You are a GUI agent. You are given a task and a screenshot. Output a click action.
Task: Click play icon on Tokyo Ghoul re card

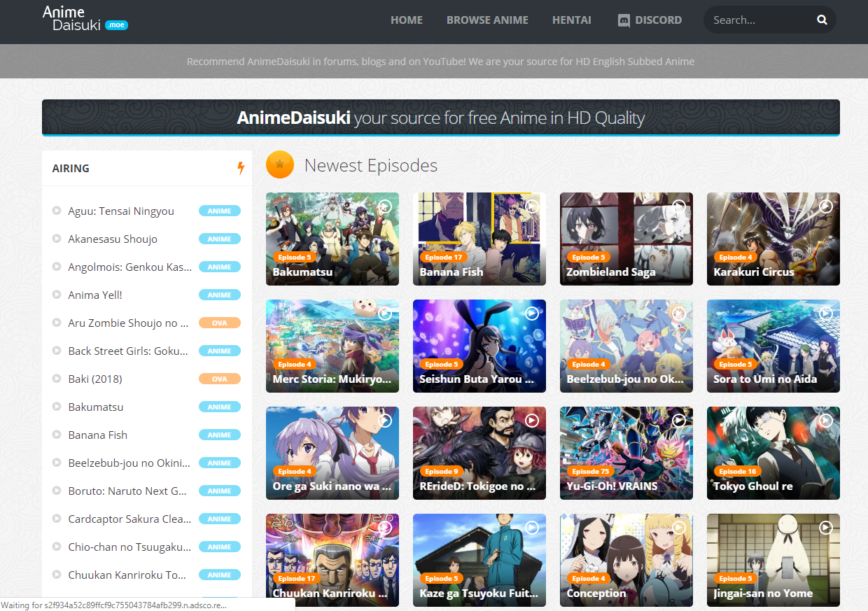click(x=826, y=421)
